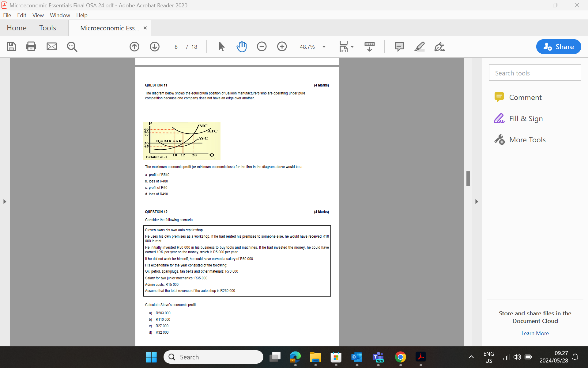
Task: Open Acrobat from the taskbar
Action: click(x=421, y=357)
